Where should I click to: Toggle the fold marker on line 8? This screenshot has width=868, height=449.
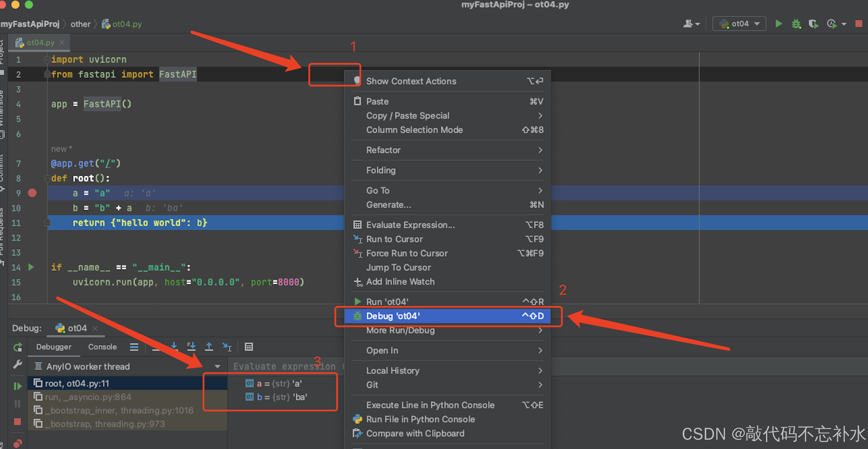point(47,178)
